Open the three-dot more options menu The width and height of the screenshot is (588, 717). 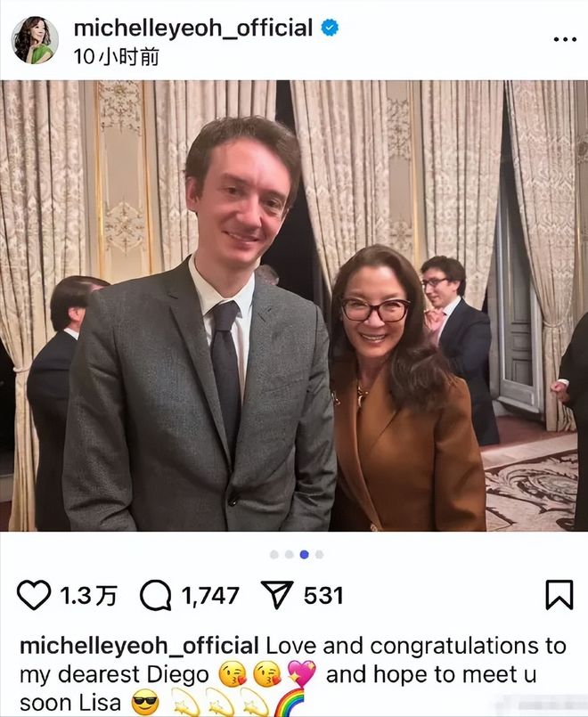(565, 39)
